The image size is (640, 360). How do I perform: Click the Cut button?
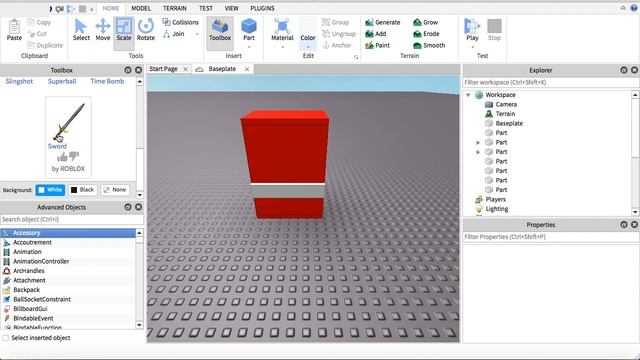(x=37, y=34)
